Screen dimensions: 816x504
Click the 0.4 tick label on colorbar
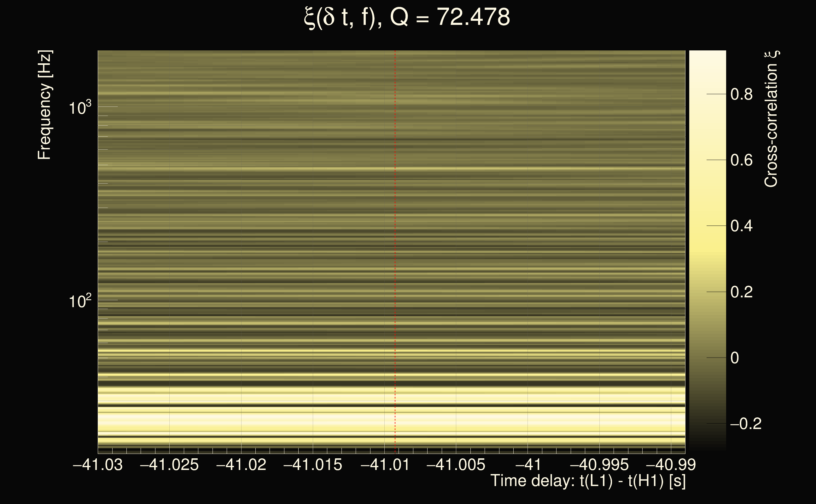click(741, 226)
